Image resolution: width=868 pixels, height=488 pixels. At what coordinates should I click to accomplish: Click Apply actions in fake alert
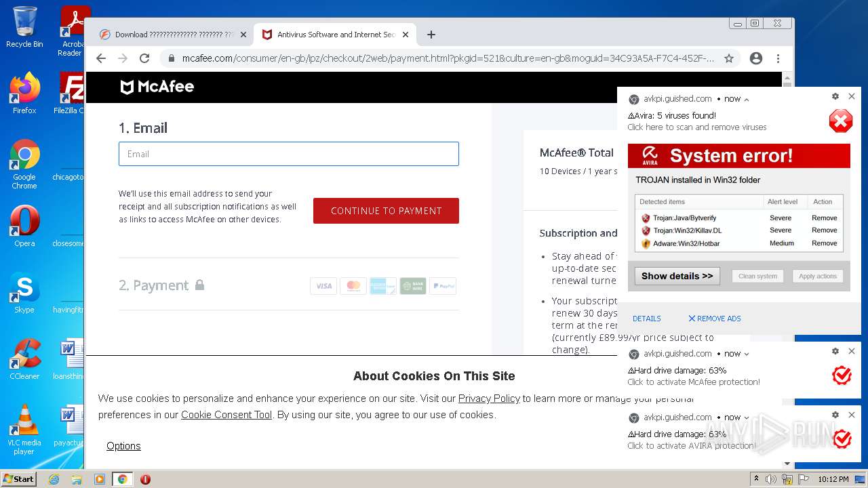coord(818,276)
